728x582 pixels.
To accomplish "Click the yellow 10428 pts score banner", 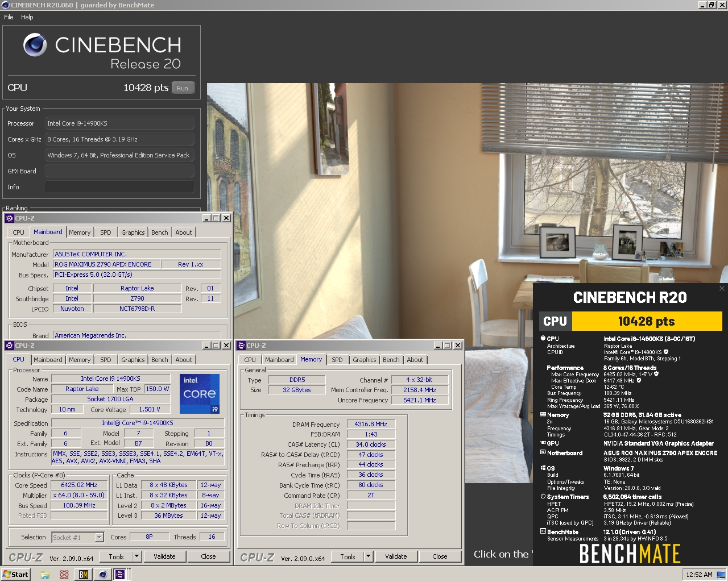I will [x=647, y=321].
